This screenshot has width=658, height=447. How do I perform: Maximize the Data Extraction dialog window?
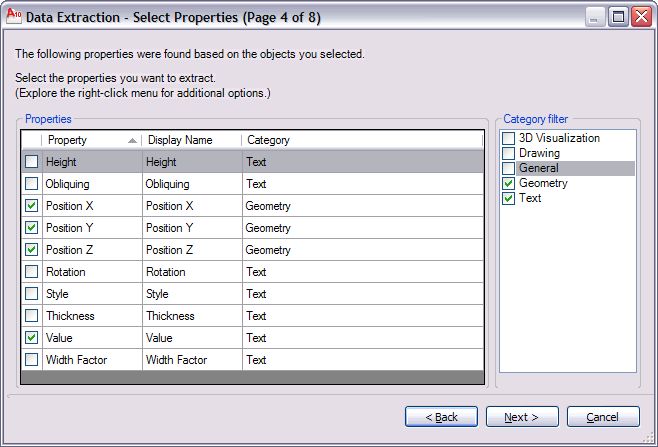(618, 17)
